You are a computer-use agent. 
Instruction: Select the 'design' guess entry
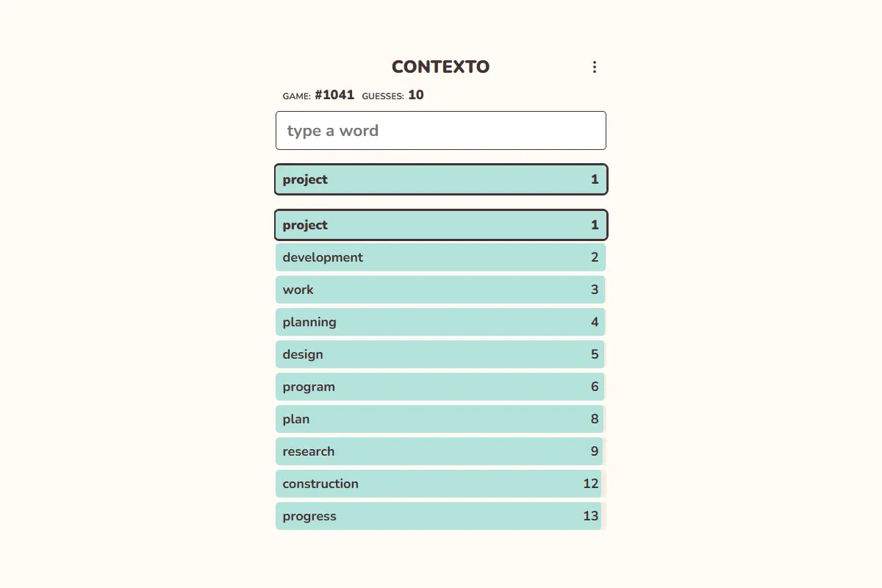tap(440, 354)
